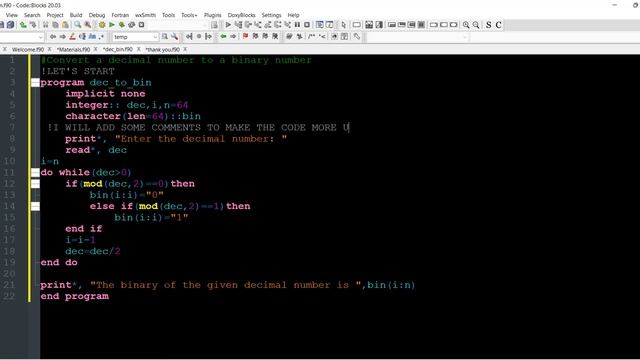Click the Save all files icon
Image resolution: width=640 pixels, height=360 pixels.
tap(11, 25)
